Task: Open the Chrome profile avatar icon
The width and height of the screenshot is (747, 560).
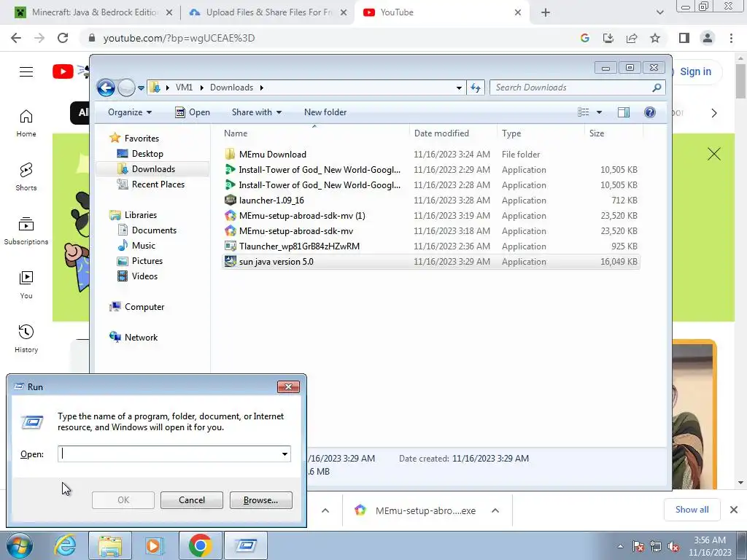Action: point(708,38)
